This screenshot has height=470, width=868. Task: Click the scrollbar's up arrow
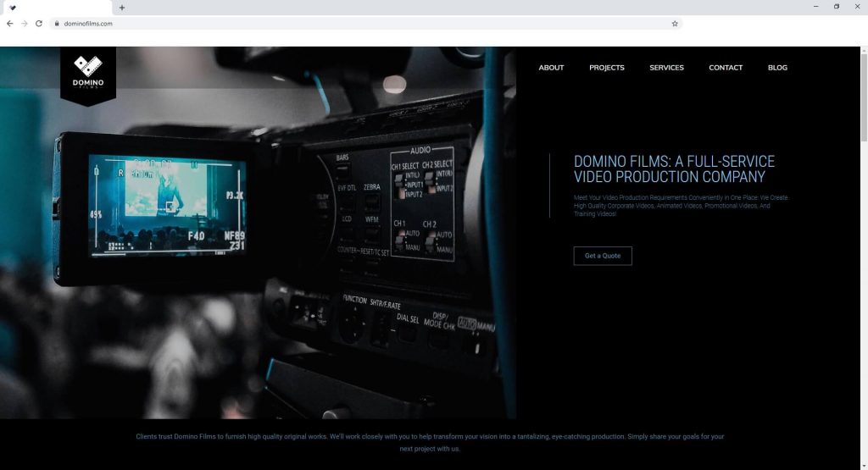click(864, 50)
